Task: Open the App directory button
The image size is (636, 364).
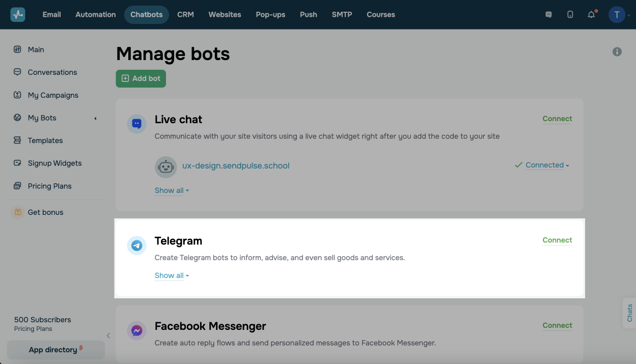Action: click(x=56, y=350)
